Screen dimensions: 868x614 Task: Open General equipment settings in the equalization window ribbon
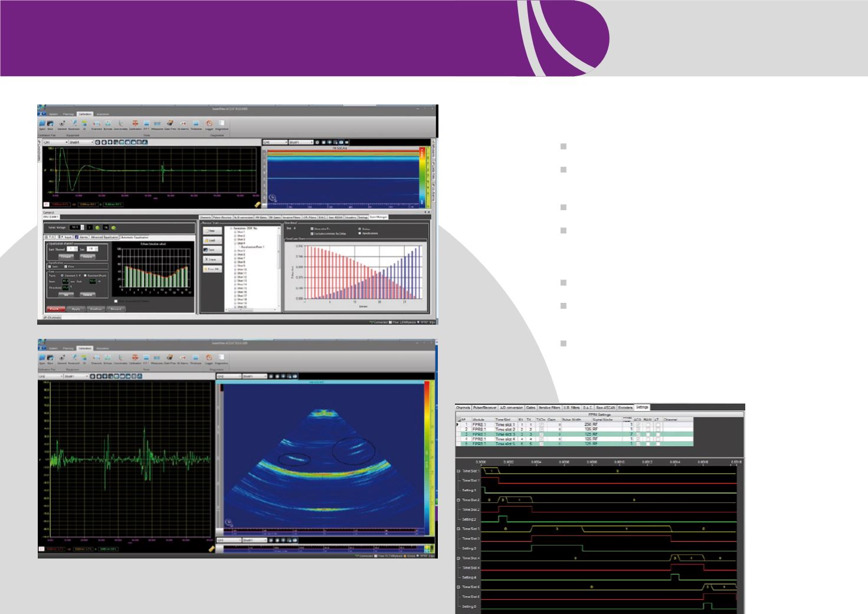[62, 124]
